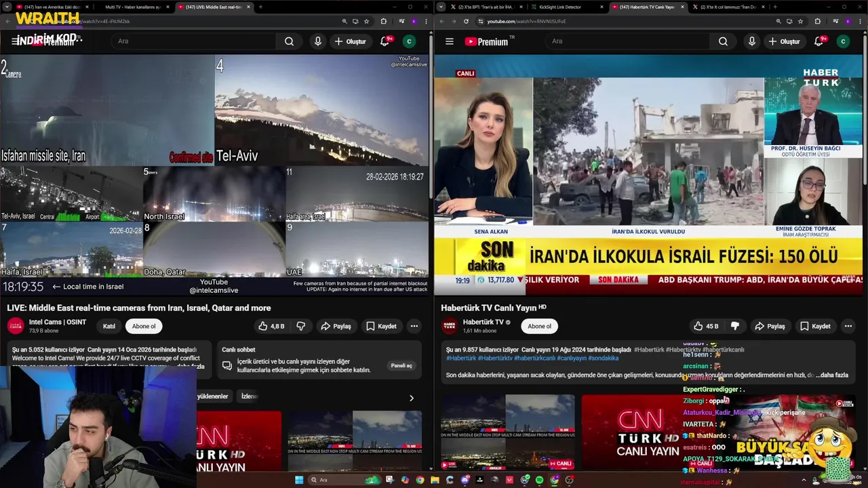The height and width of the screenshot is (488, 868).
Task: Click search magnifier button in right YouTube window
Action: pyautogui.click(x=724, y=41)
